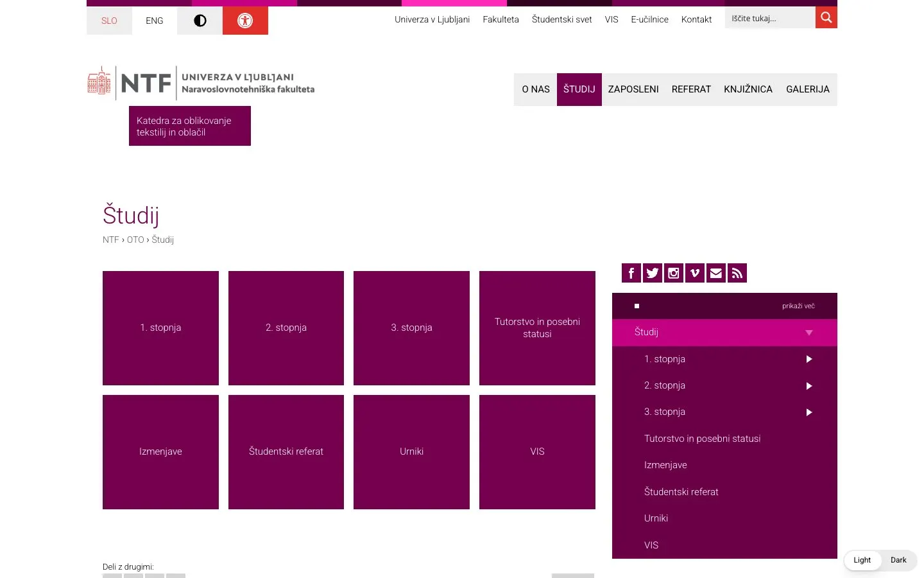Switch the site language to ENG

coord(155,21)
